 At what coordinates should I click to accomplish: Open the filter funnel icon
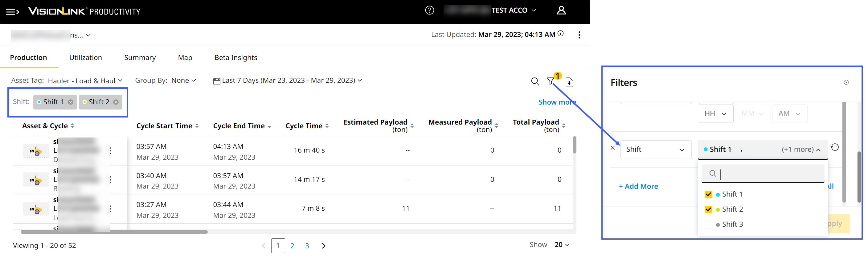(551, 82)
